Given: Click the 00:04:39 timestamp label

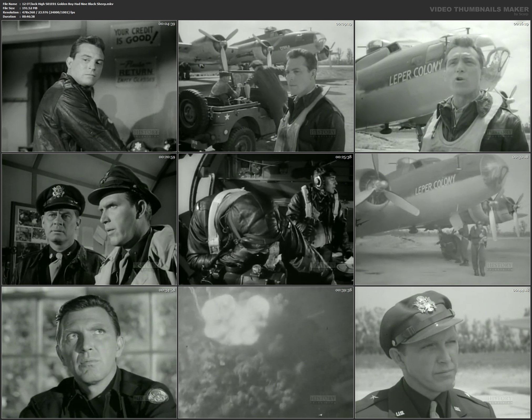Looking at the screenshot, I should coord(167,24).
